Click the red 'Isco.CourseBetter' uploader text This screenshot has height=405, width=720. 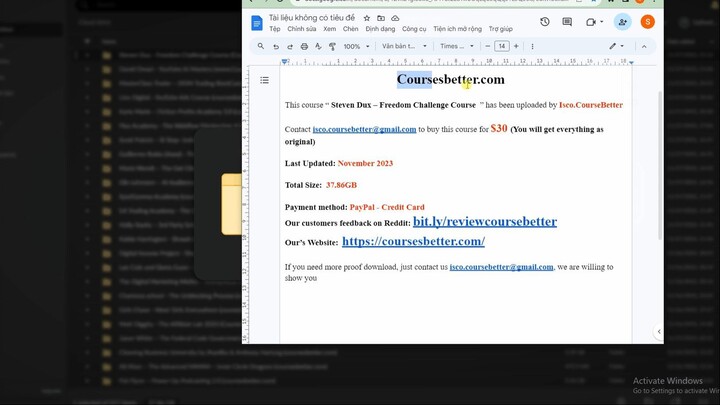coord(591,105)
